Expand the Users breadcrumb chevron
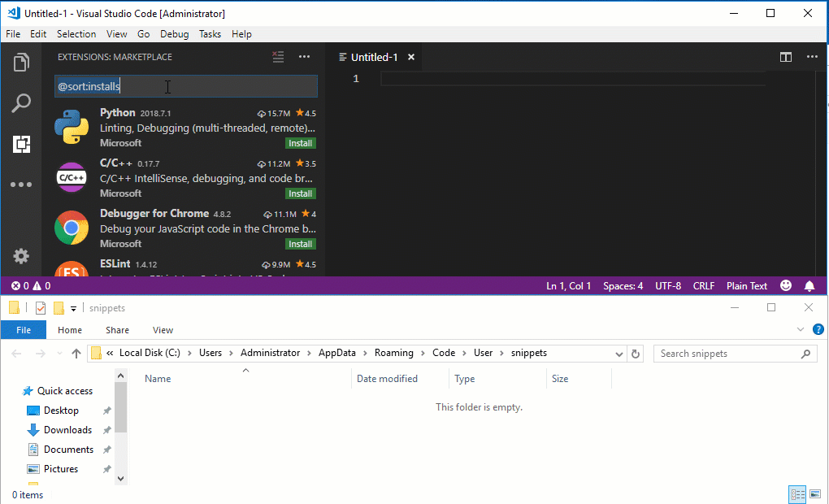Image resolution: width=829 pixels, height=504 pixels. click(x=231, y=354)
